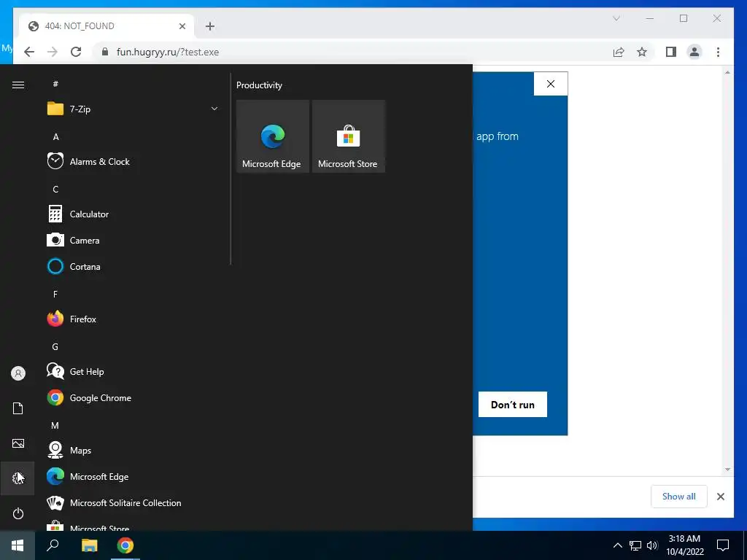
Task: Open Microsoft Edge in app list
Action: [x=133, y=477]
